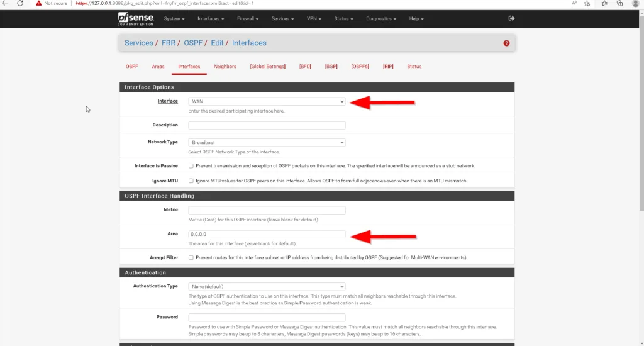Expand the Interfaces navbar menu
The height and width of the screenshot is (346, 644).
coord(211,18)
